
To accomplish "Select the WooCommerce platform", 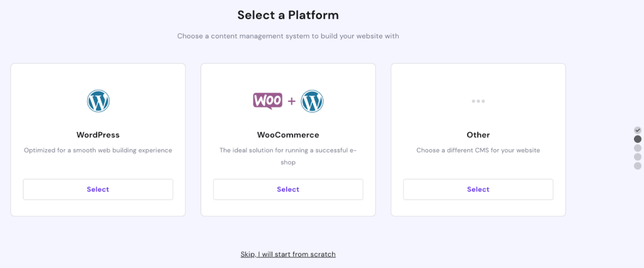I will pos(288,189).
